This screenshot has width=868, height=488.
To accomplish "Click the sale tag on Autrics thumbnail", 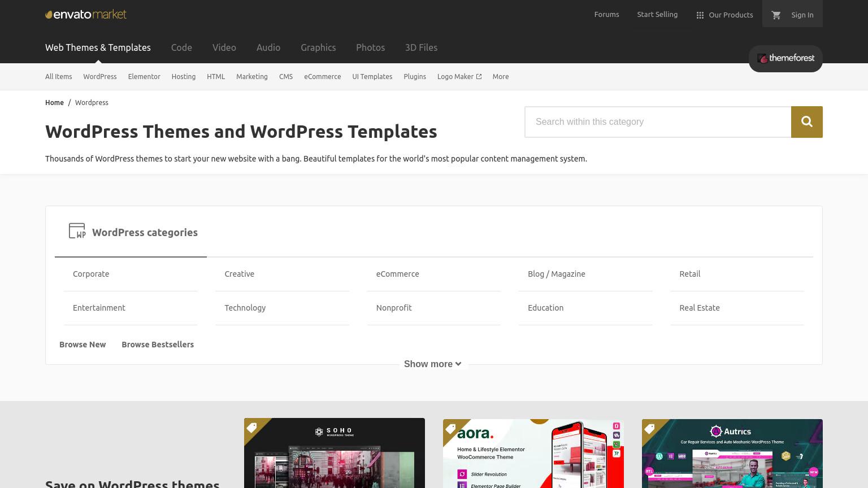I will [650, 429].
